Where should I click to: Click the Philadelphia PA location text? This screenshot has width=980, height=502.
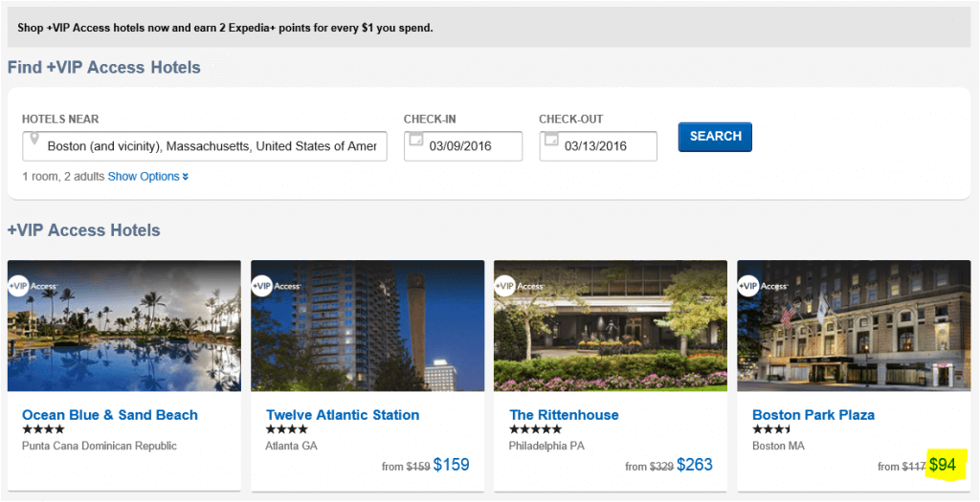coord(548,446)
